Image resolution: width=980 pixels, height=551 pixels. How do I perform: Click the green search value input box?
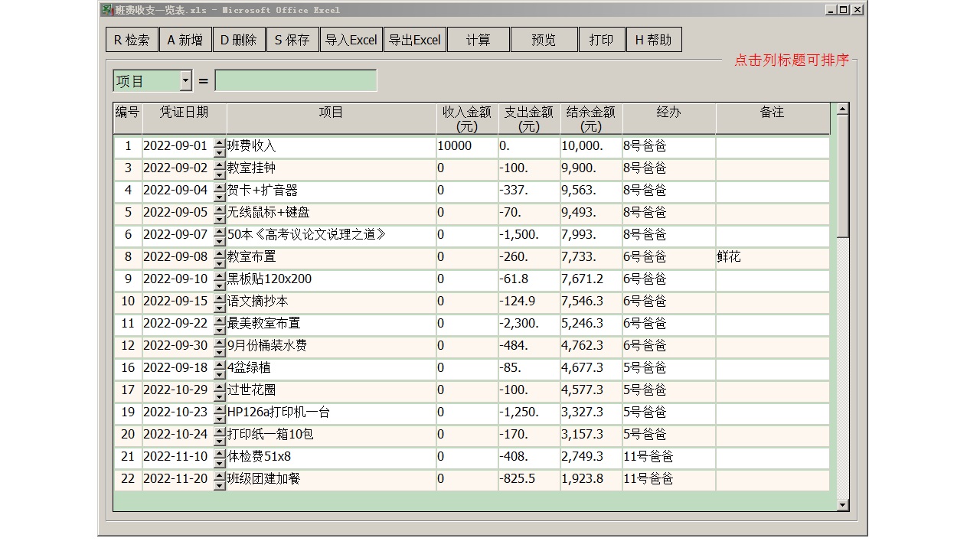click(x=296, y=80)
